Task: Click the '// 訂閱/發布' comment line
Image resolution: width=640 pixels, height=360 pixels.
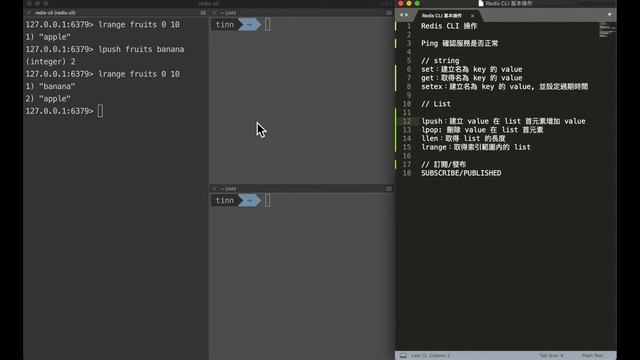Action: pos(444,164)
